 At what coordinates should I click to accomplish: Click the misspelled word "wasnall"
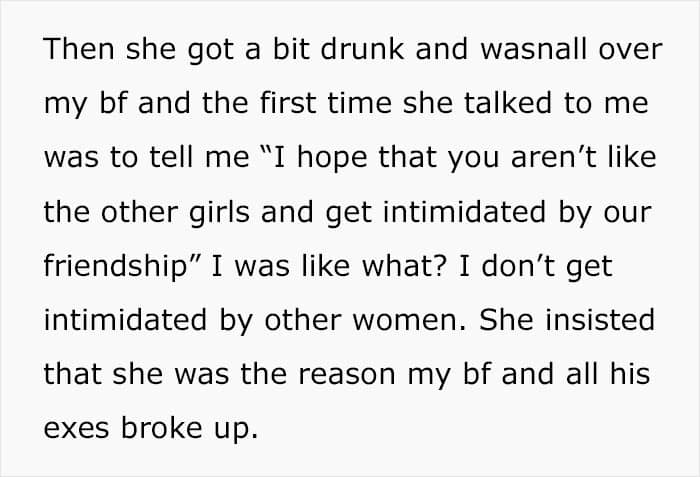(x=533, y=49)
